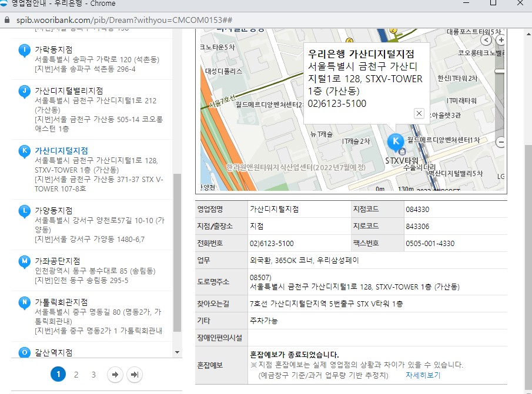
Task: Click the page scrollbar up arrow
Action: [x=528, y=34]
